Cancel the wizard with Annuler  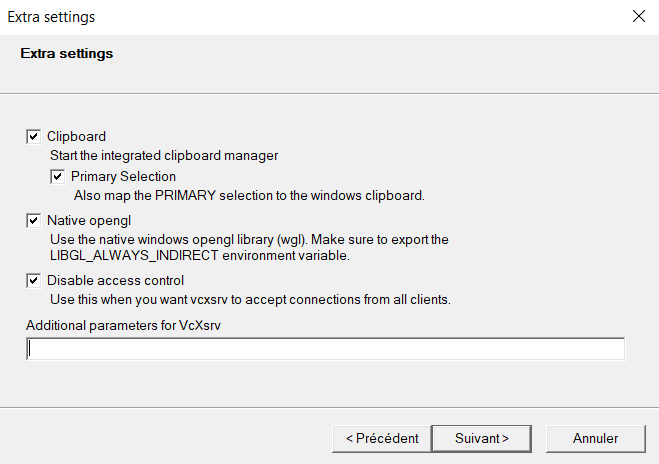(x=595, y=438)
